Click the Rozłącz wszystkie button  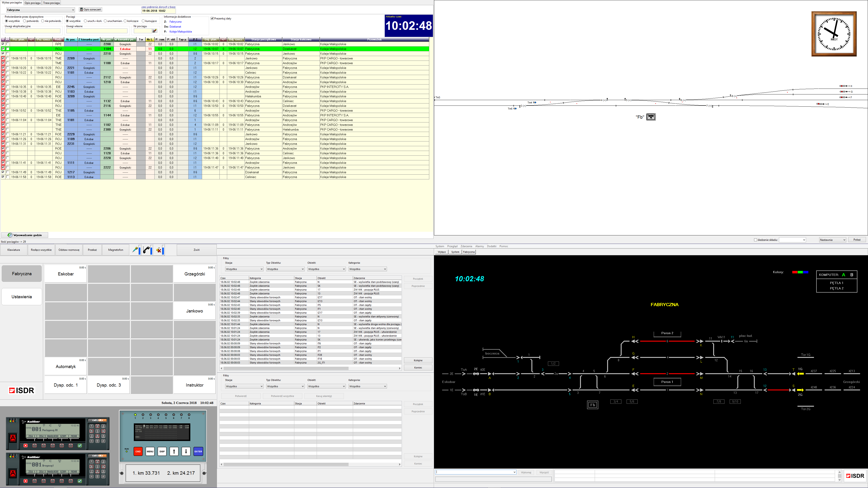[x=41, y=250]
